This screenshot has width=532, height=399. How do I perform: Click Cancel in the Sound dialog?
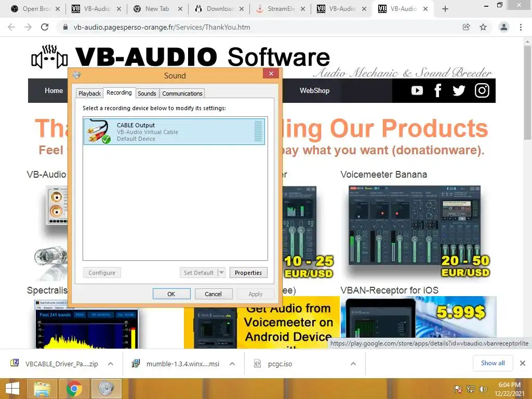point(214,294)
